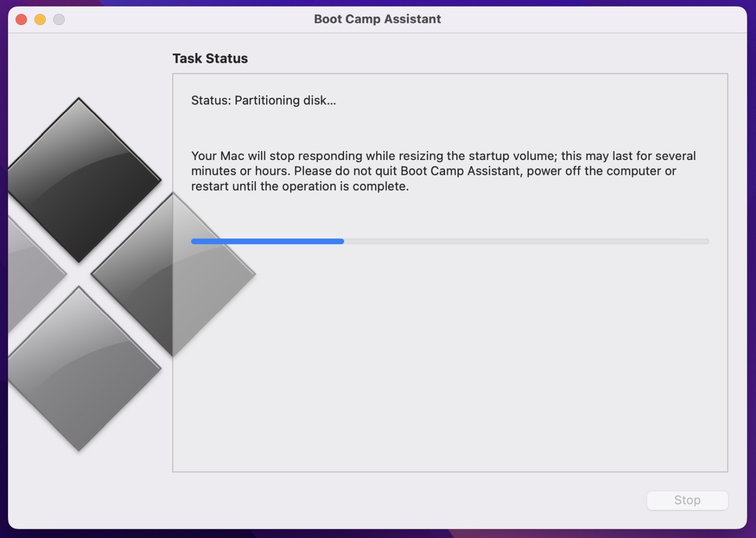Screen dimensions: 756x538
Task: Click the greyed-out zoom window button
Action: [59, 19]
